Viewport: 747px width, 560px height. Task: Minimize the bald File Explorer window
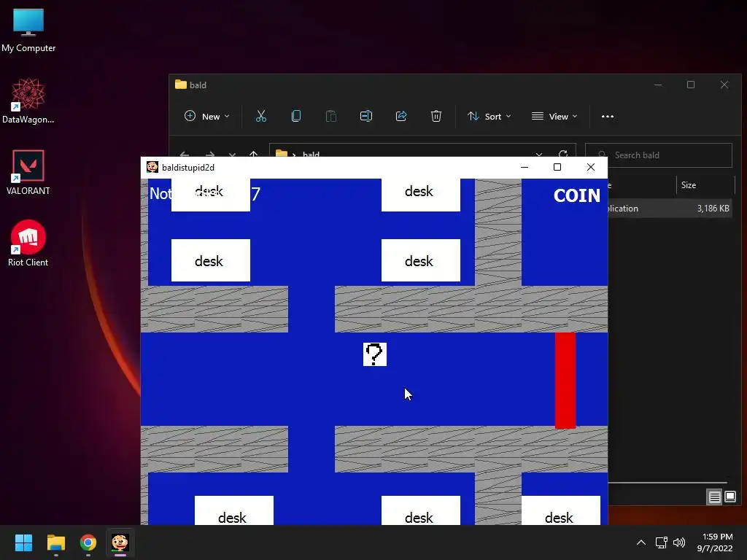pos(658,85)
